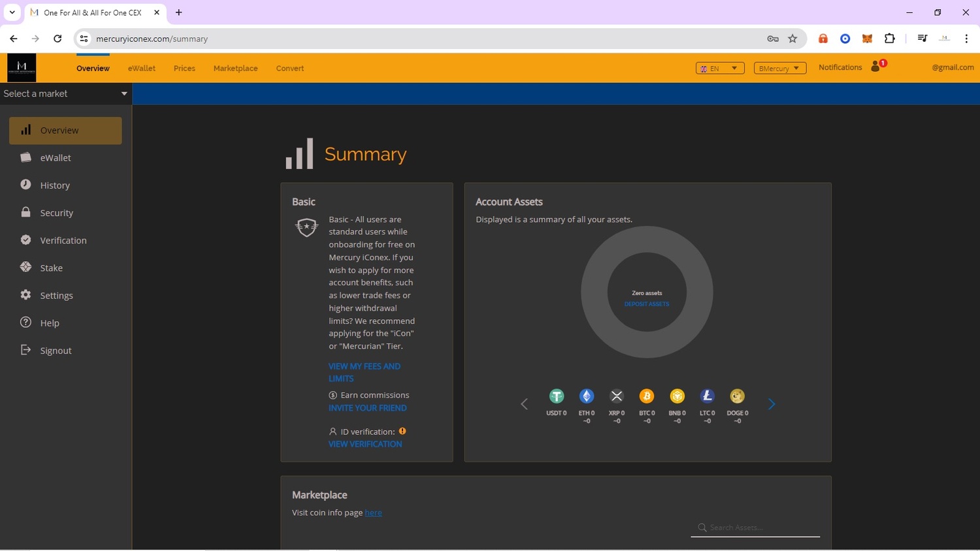Reload the page
The height and width of the screenshot is (551, 980).
coord(57,39)
